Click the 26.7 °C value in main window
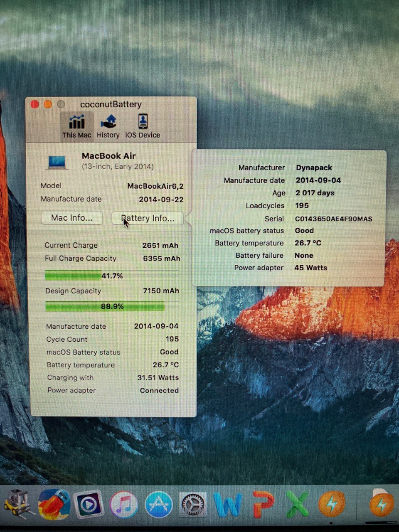 click(x=165, y=365)
